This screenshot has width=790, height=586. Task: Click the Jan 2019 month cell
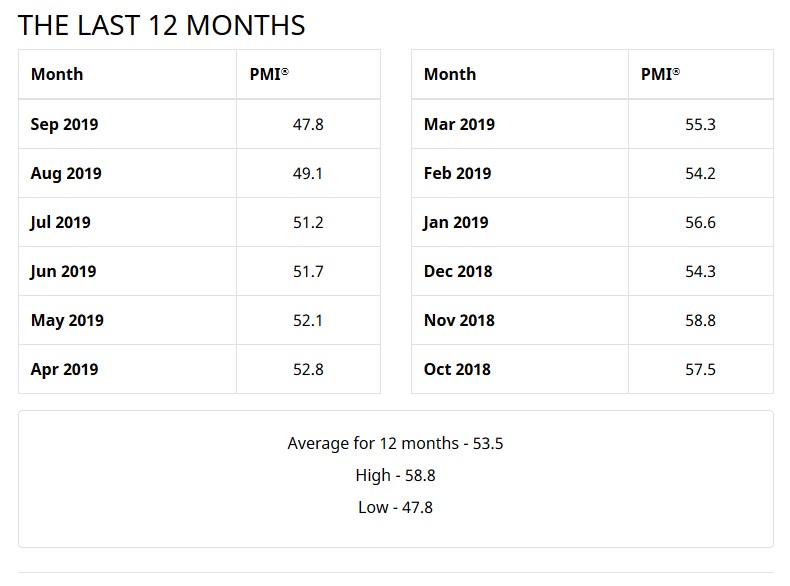456,222
